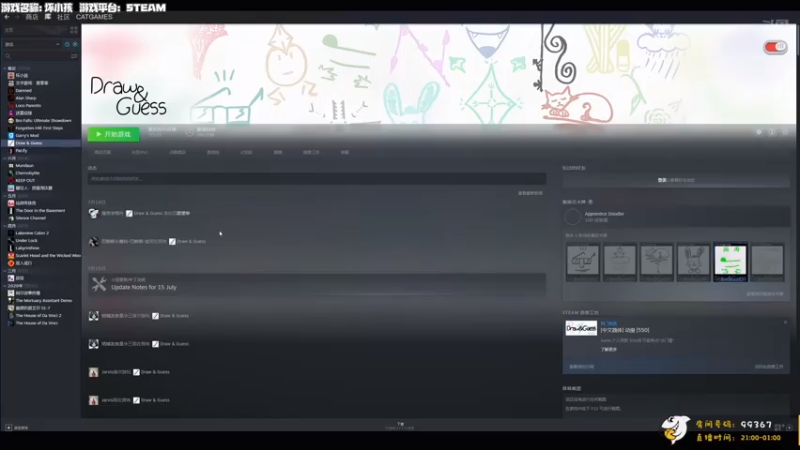Collapse the 五月 games group

tap(5, 195)
